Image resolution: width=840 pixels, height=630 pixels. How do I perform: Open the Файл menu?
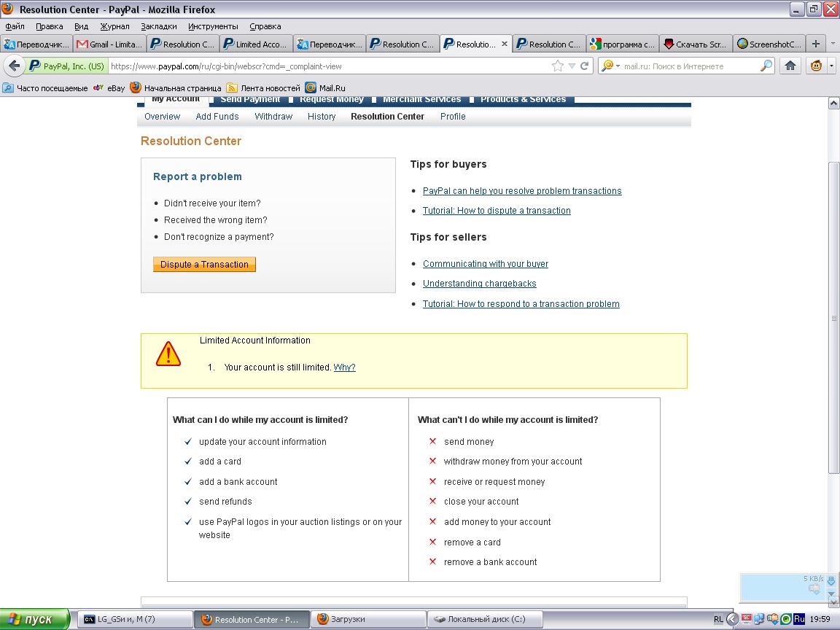15,26
